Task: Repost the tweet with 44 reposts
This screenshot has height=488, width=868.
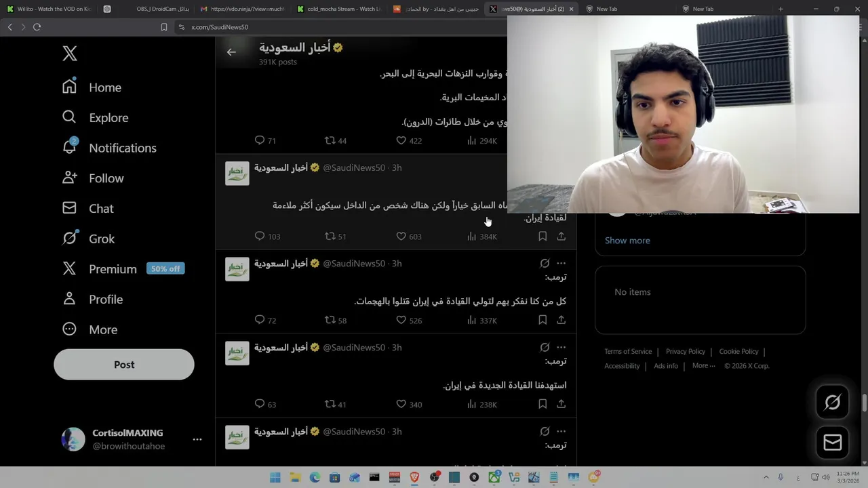Action: click(336, 140)
